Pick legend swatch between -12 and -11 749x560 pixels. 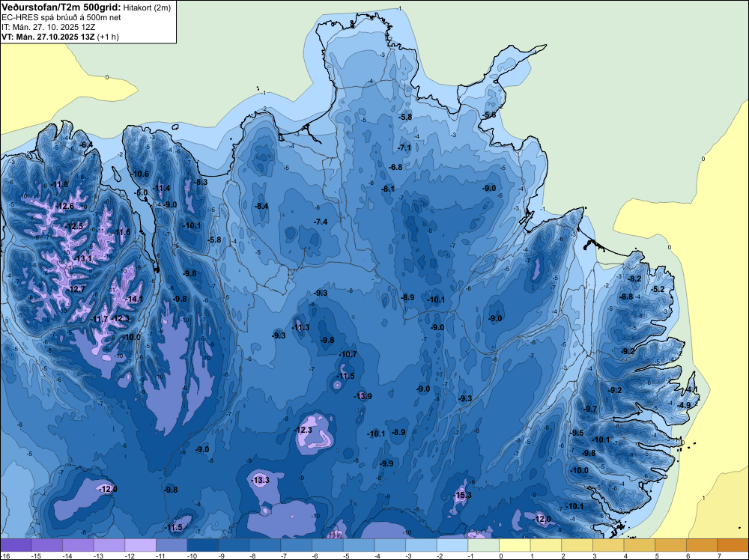[141, 545]
